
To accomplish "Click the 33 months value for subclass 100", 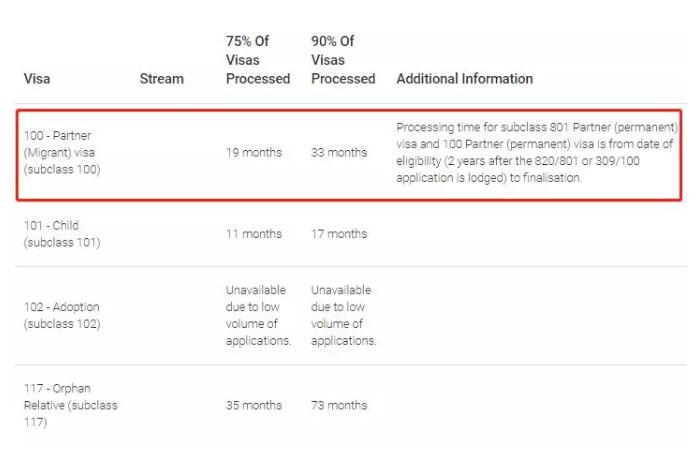I will 339,152.
